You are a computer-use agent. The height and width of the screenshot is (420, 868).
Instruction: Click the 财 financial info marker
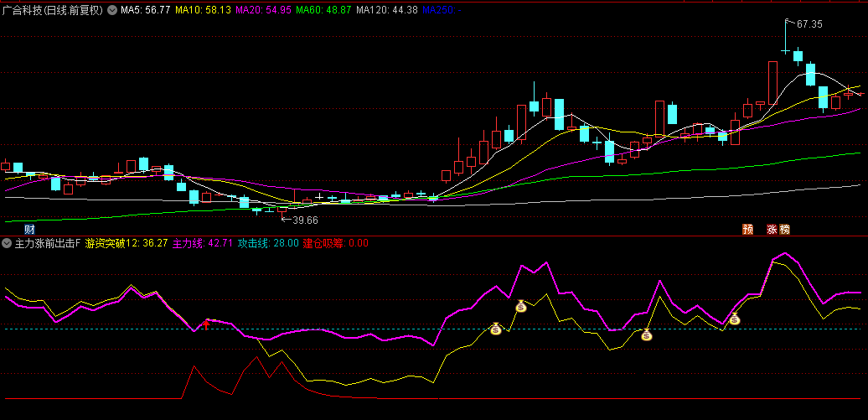coord(30,230)
